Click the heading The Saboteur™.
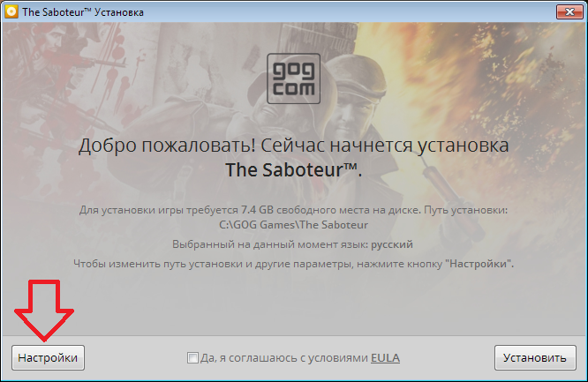This screenshot has width=588, height=382. (294, 169)
